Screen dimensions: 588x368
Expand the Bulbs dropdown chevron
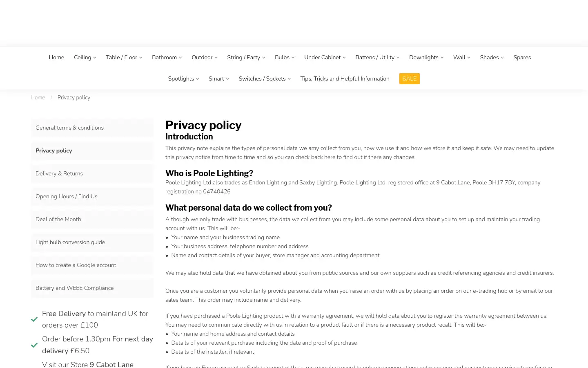tap(293, 58)
